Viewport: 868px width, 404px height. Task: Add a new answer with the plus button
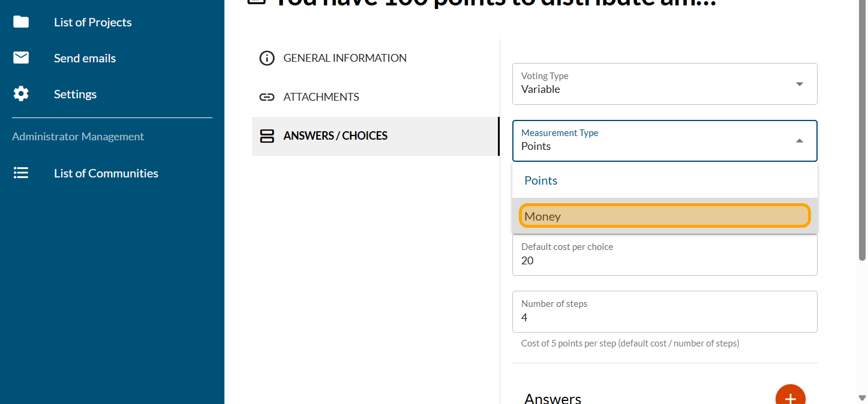790,397
